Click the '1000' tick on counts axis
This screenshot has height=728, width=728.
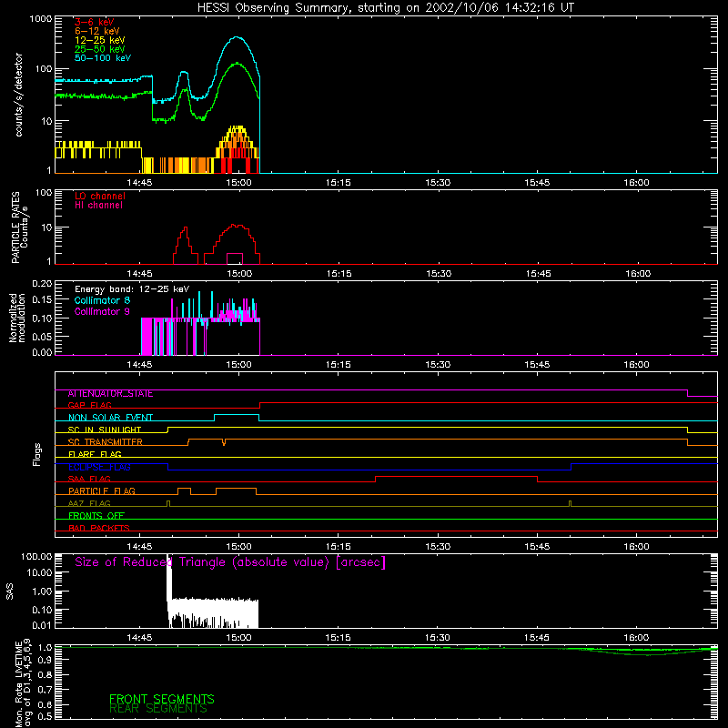pyautogui.click(x=40, y=19)
